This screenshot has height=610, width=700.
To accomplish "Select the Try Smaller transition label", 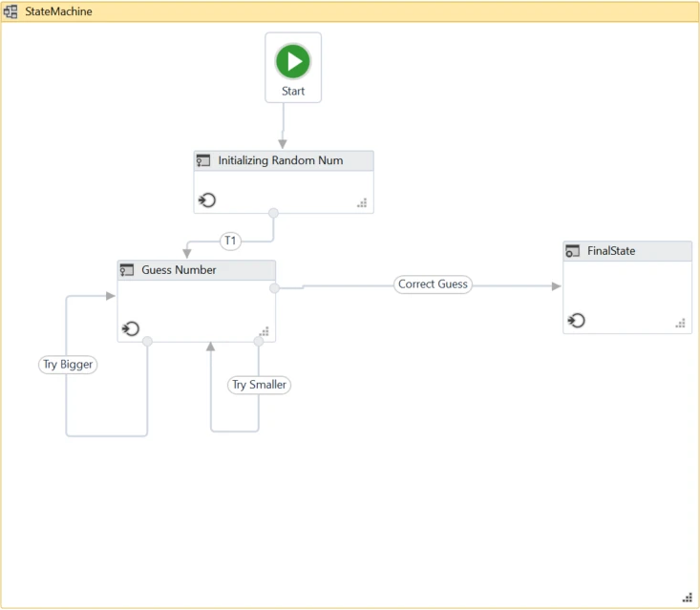I will [260, 385].
